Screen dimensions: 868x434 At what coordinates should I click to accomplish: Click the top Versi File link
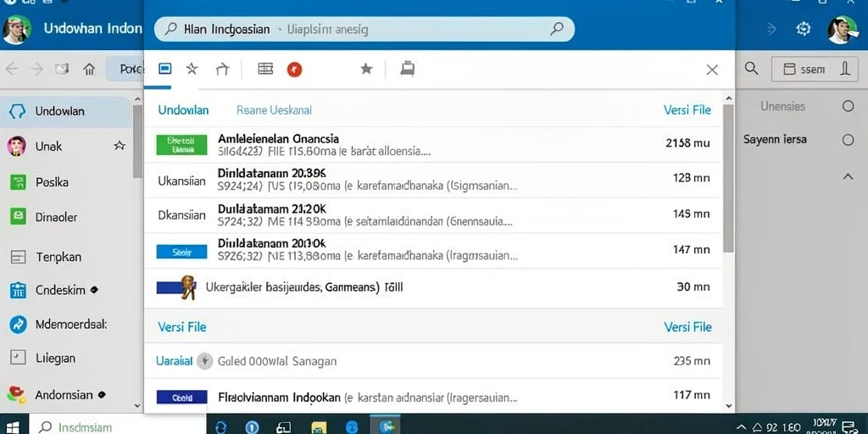pos(687,110)
